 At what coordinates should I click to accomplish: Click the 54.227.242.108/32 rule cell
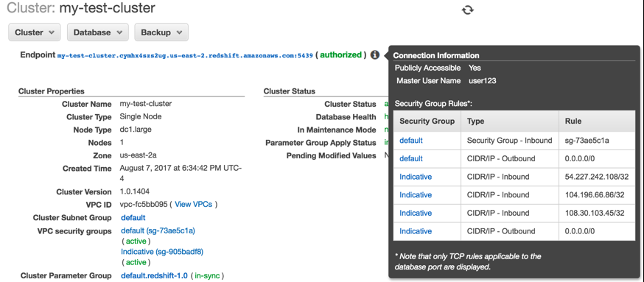tap(597, 177)
